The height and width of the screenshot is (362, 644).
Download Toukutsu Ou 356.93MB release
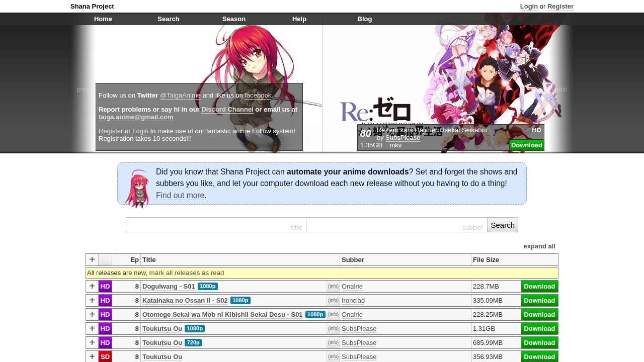point(539,356)
